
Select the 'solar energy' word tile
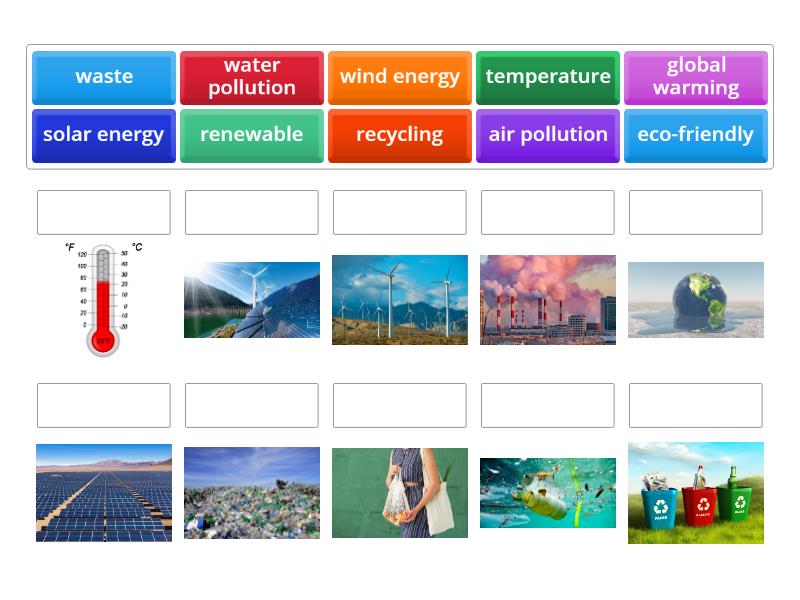click(104, 135)
